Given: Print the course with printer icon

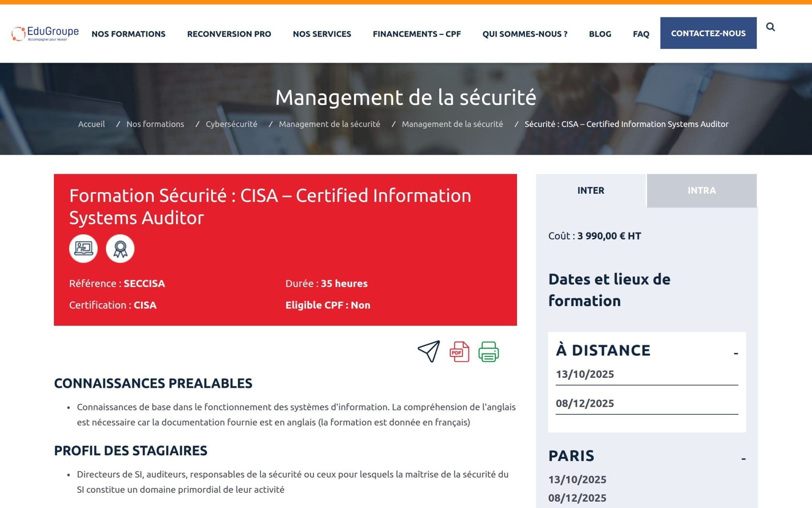Looking at the screenshot, I should (488, 352).
